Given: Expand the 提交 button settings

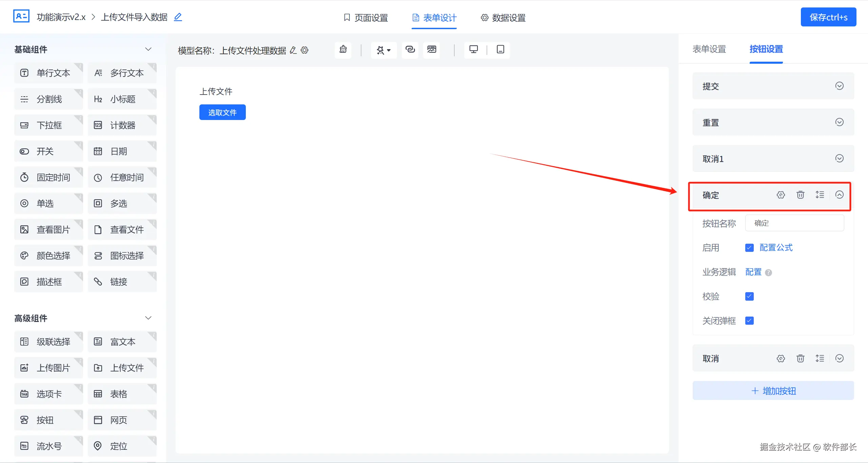Looking at the screenshot, I should pos(839,86).
